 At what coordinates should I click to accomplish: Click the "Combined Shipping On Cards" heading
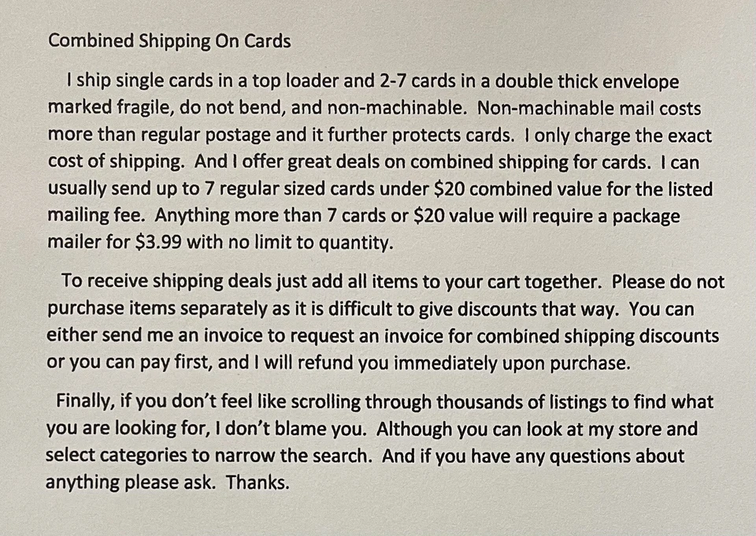pyautogui.click(x=169, y=41)
